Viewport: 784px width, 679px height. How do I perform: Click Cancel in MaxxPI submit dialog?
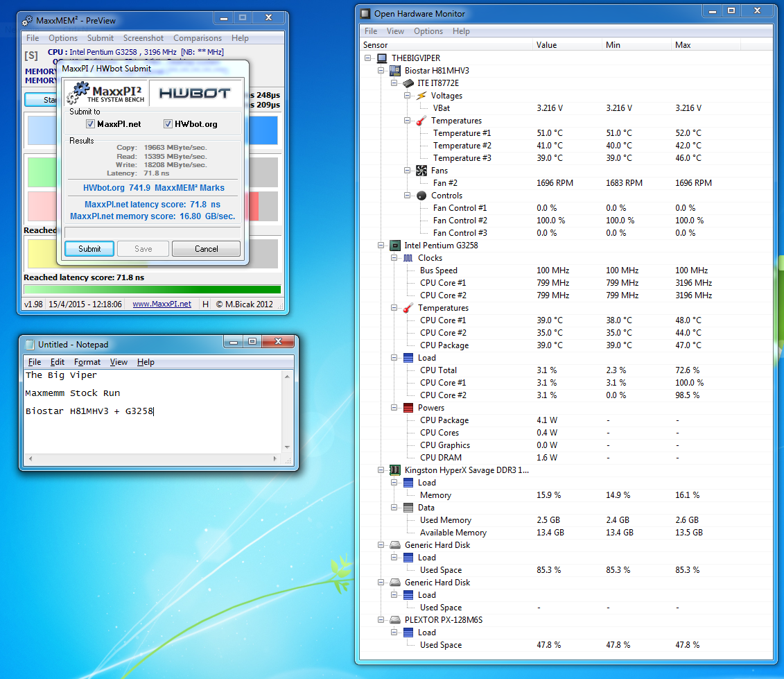(x=206, y=249)
